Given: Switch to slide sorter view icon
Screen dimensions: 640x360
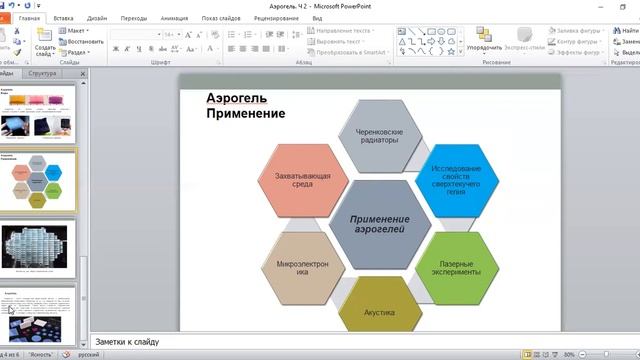Looking at the screenshot, I should click(537, 355).
